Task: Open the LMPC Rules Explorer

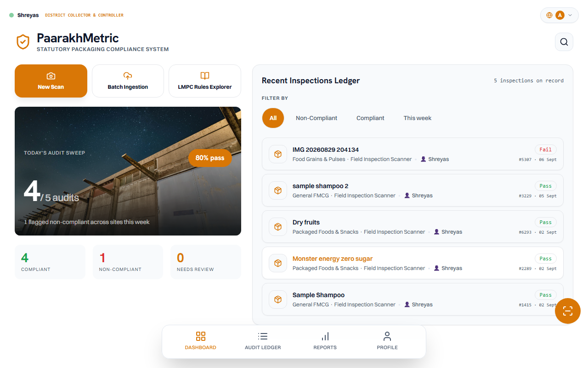Action: click(x=205, y=81)
